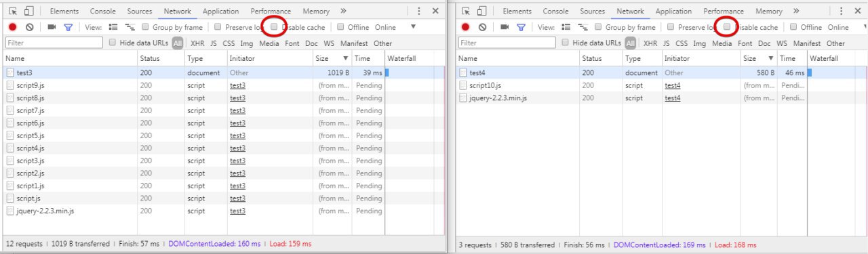Toggle filter funnel icon in left panel
Screen dimensions: 868x254
[68, 27]
